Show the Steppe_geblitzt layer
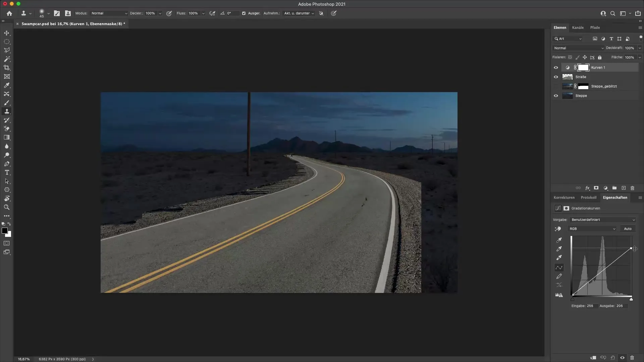Viewport: 644px width, 362px height. (556, 86)
